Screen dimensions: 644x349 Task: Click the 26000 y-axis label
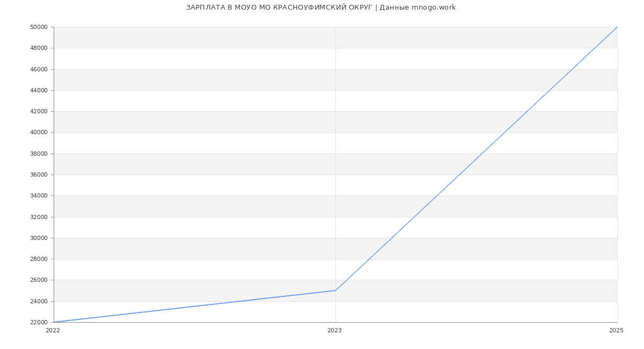[x=39, y=280]
